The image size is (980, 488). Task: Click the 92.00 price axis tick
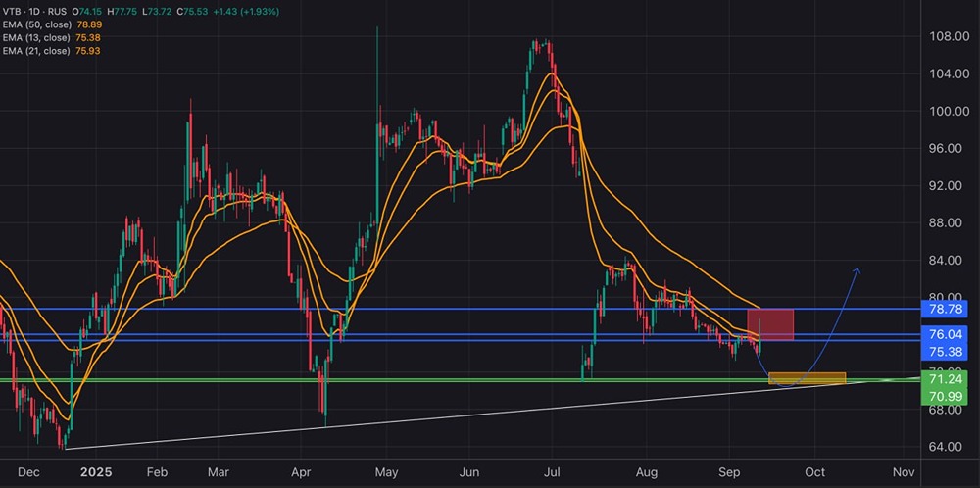pos(945,185)
